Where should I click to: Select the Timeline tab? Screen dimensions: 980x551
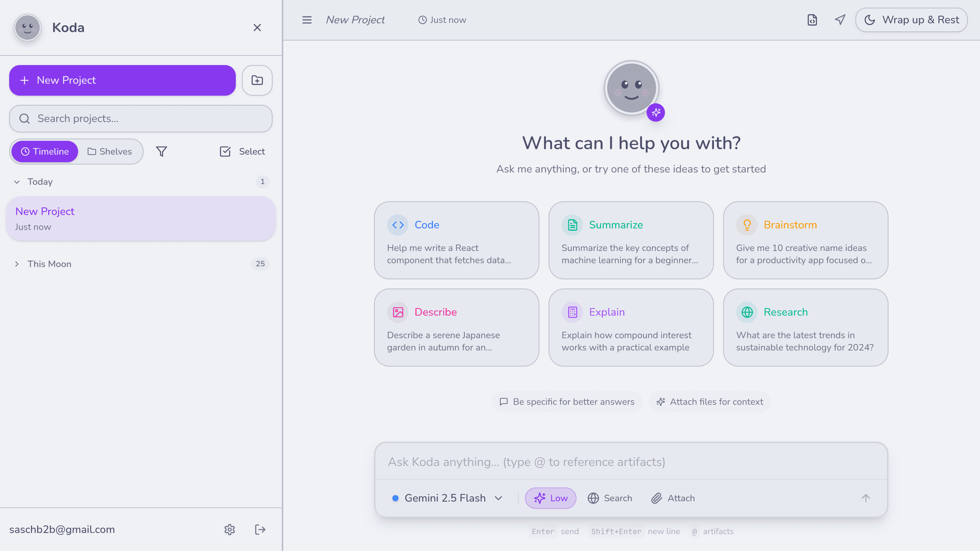[45, 152]
